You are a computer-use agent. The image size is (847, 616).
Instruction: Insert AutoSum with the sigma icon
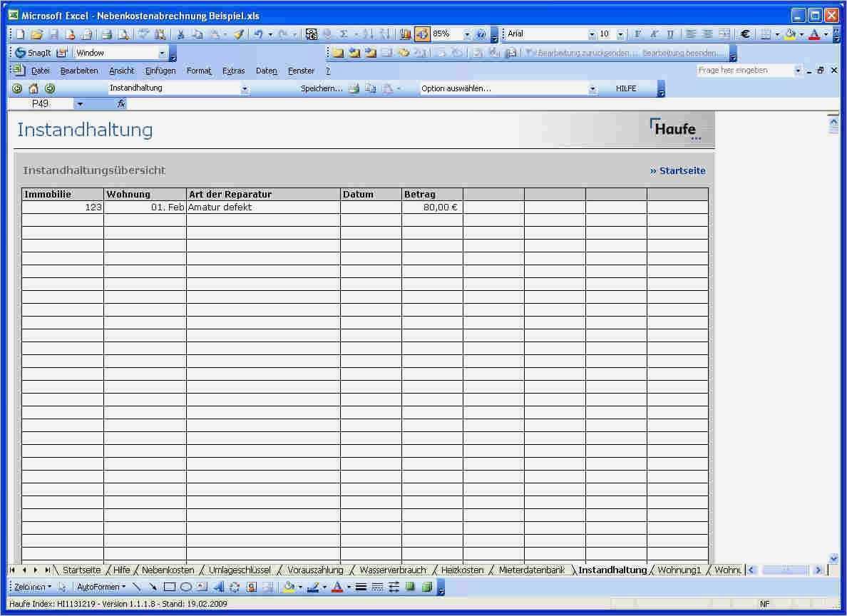click(x=343, y=35)
